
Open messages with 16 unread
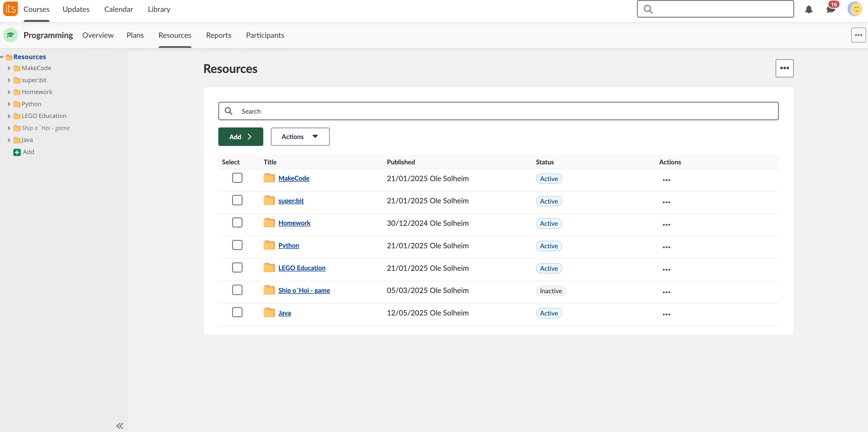click(x=832, y=9)
